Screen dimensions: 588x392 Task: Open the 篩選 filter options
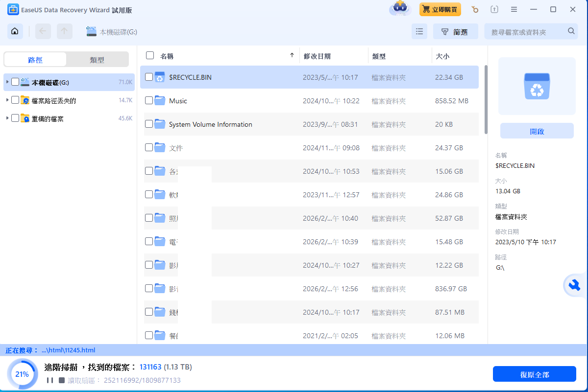(x=455, y=31)
